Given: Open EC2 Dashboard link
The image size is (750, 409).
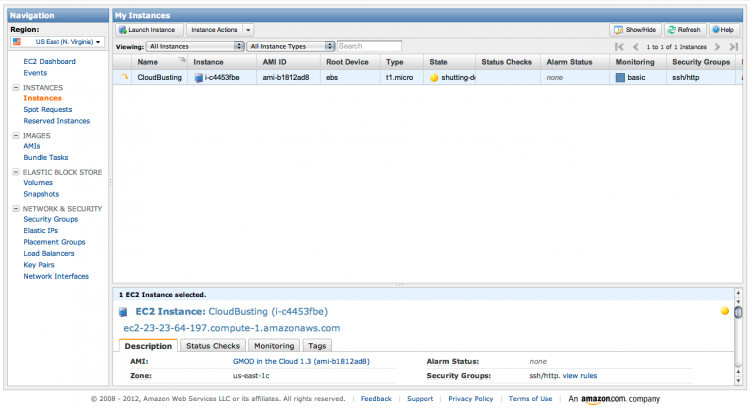Looking at the screenshot, I should (50, 62).
